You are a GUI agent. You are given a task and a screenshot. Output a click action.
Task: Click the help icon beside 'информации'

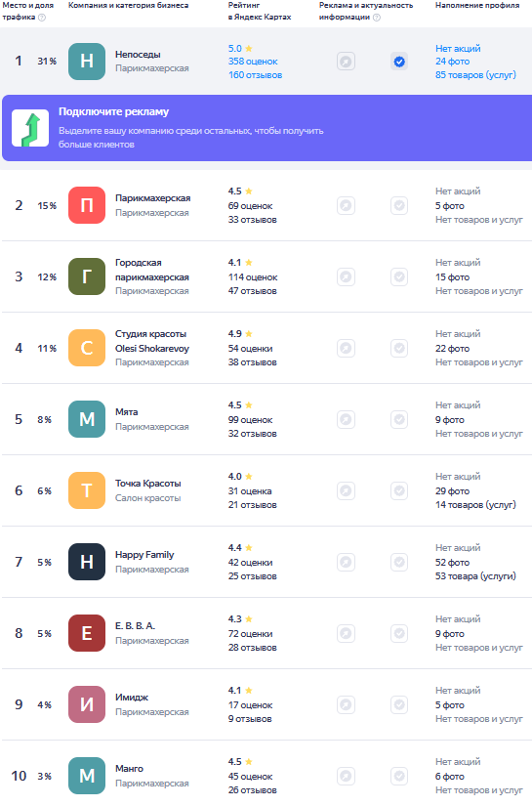pyautogui.click(x=377, y=18)
